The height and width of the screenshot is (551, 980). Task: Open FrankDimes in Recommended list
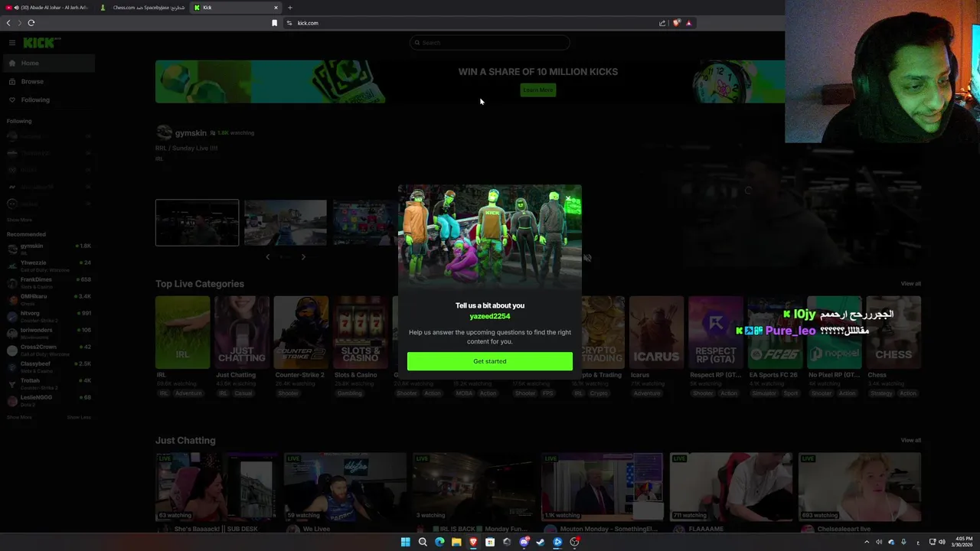[x=47, y=282]
